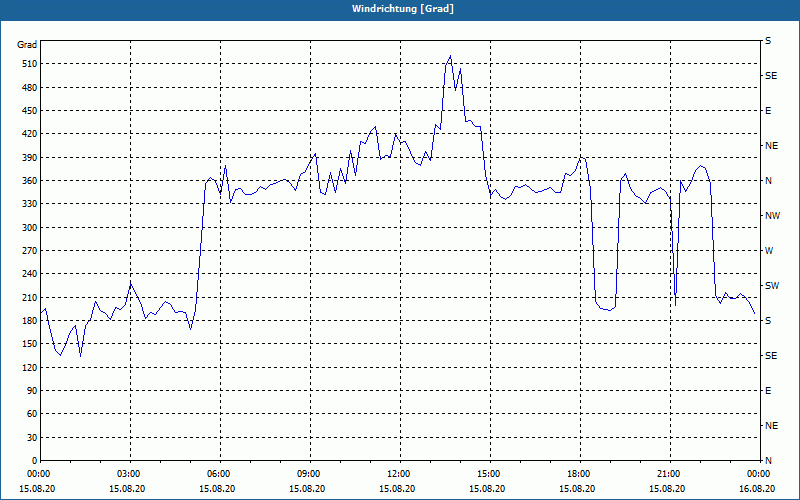Image resolution: width=800 pixels, height=500 pixels.
Task: Pick the 390 tick label on the axis
Action: click(x=30, y=158)
